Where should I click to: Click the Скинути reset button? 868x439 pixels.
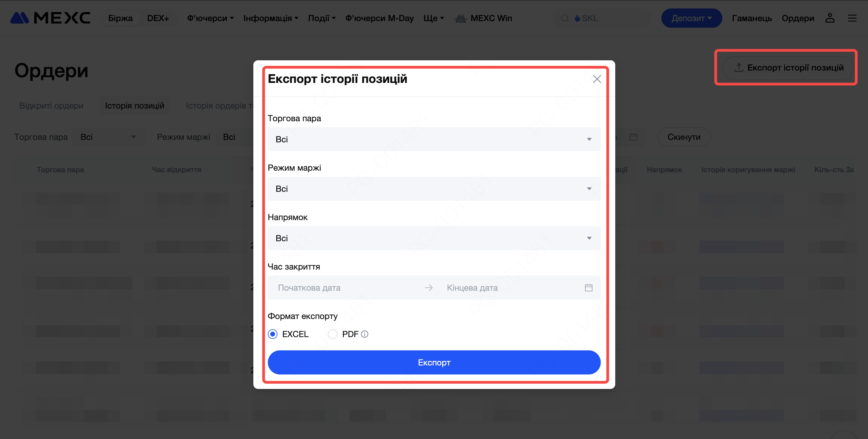point(684,137)
